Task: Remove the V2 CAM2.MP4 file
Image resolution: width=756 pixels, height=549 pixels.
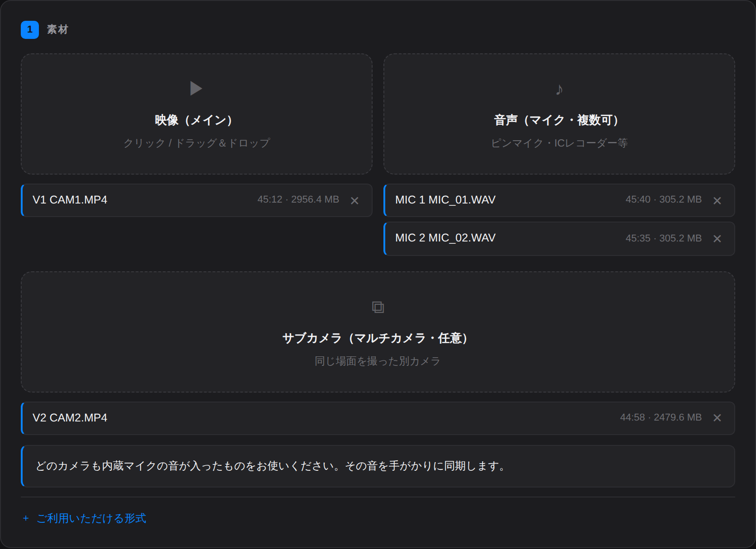Action: (x=717, y=418)
